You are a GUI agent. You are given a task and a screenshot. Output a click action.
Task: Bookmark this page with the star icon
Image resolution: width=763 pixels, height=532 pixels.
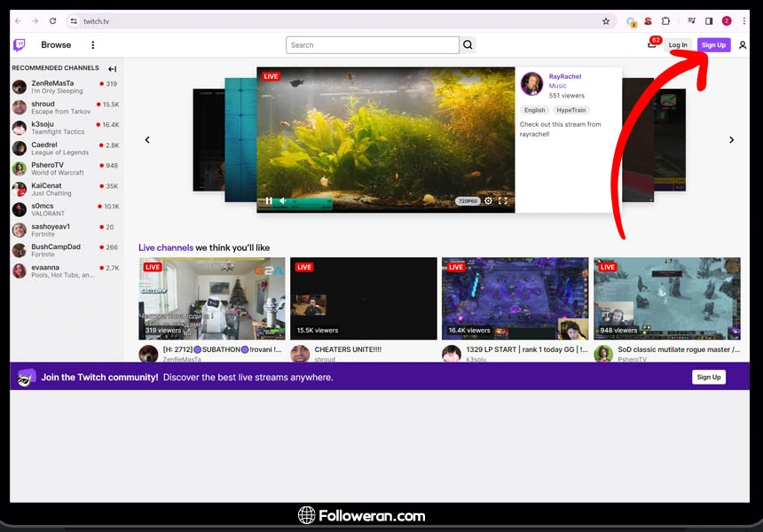point(606,21)
